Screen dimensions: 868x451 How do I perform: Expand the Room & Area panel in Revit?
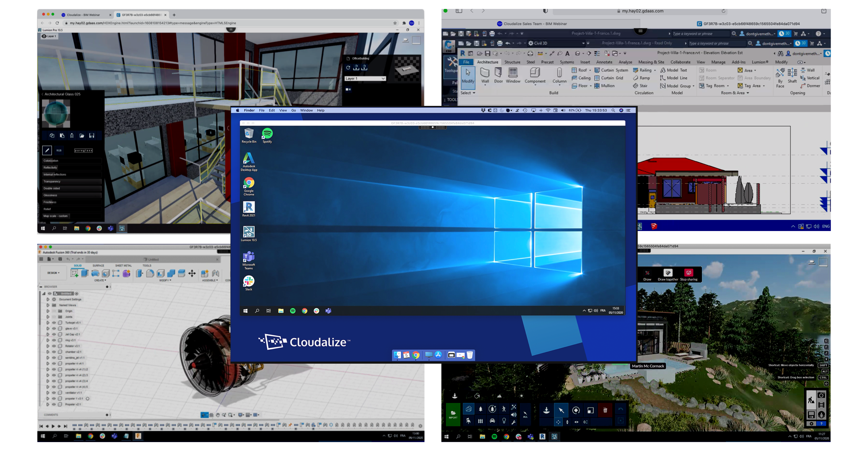[735, 93]
